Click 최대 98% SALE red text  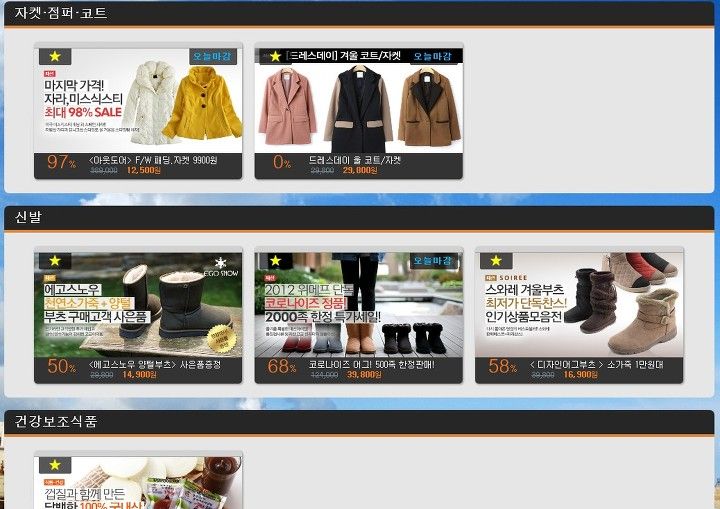[x=83, y=112]
